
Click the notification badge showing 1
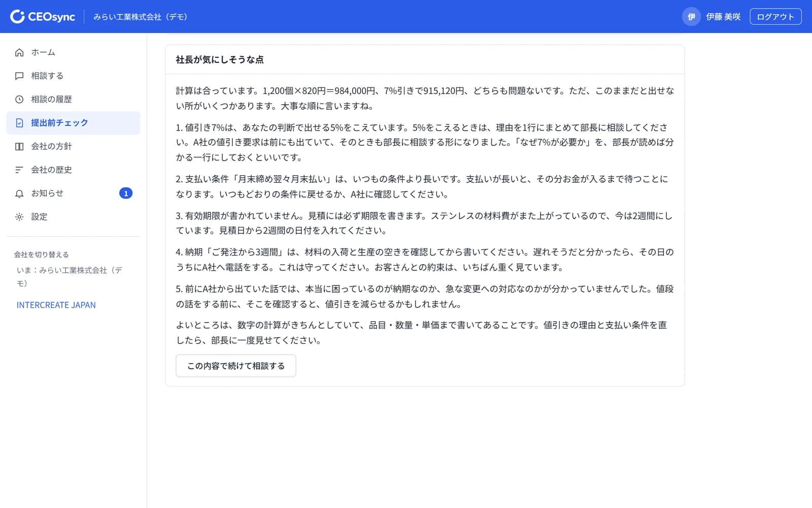126,194
